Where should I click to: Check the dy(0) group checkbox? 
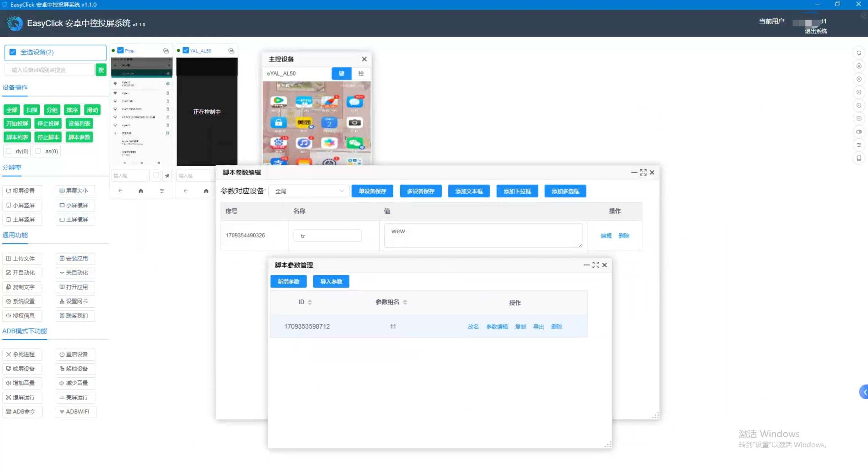[x=9, y=151]
